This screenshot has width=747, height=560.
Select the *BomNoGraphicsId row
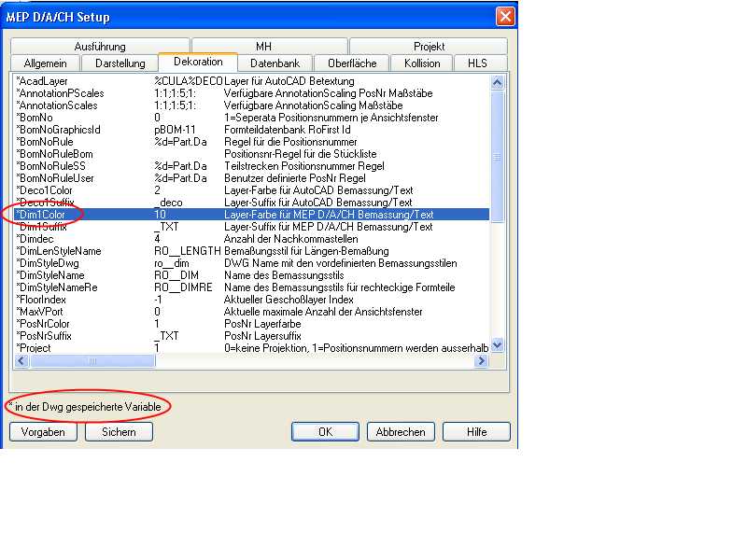pos(252,130)
